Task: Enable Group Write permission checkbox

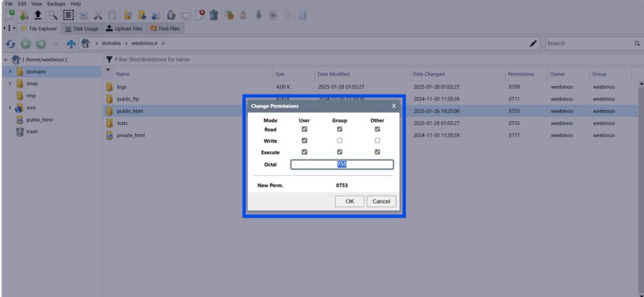Action: (340, 141)
